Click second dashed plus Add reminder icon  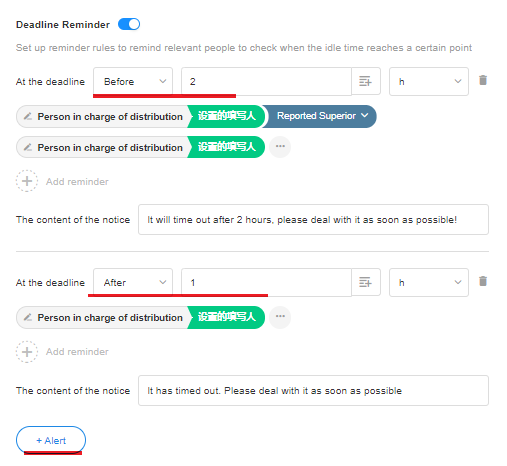[x=27, y=352]
